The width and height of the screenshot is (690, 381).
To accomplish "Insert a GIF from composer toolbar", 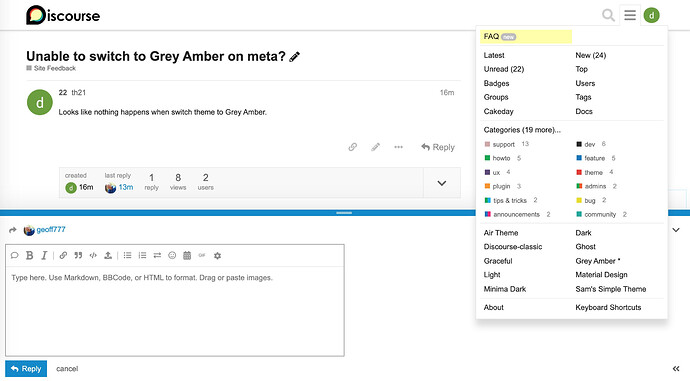I will point(202,255).
